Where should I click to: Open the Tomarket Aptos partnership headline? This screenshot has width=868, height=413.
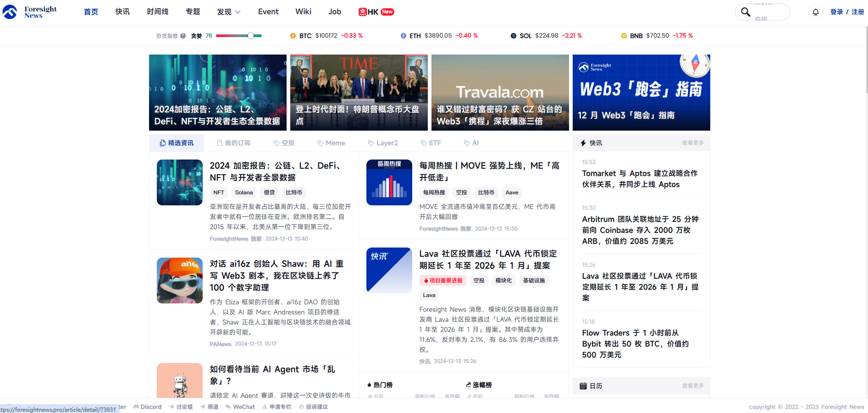pyautogui.click(x=640, y=179)
